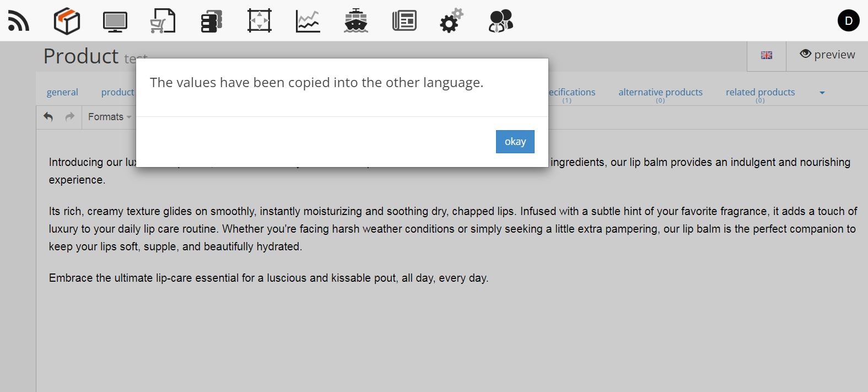The width and height of the screenshot is (868, 392).
Task: Click the undo arrow in editor
Action: point(48,117)
